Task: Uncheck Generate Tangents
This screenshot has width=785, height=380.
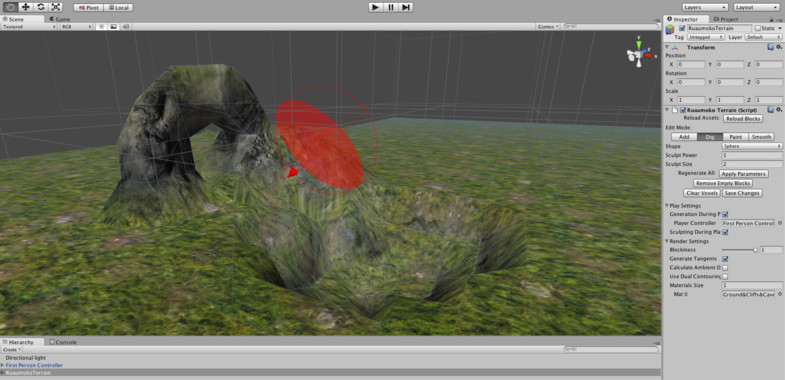Action: click(x=725, y=259)
